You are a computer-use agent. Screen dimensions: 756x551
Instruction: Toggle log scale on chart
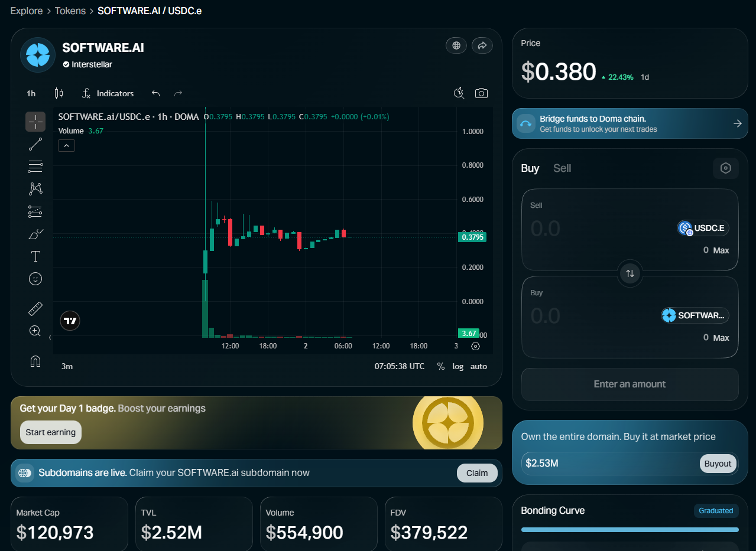tap(458, 366)
